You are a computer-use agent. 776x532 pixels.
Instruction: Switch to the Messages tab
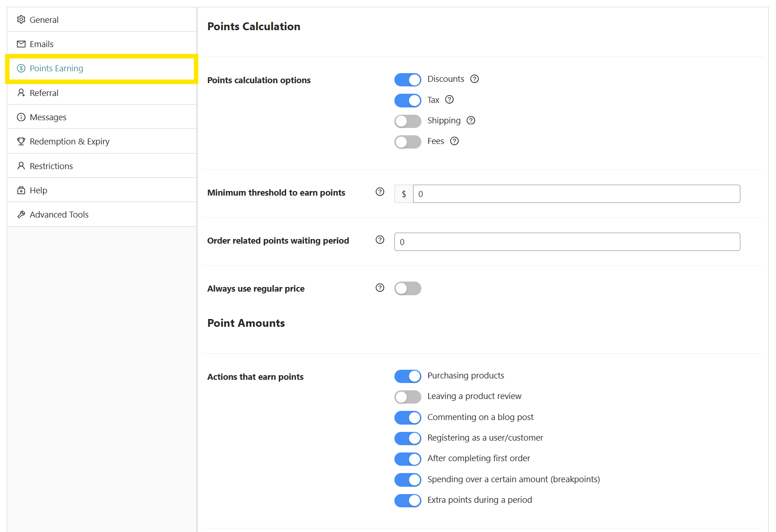[x=102, y=117]
